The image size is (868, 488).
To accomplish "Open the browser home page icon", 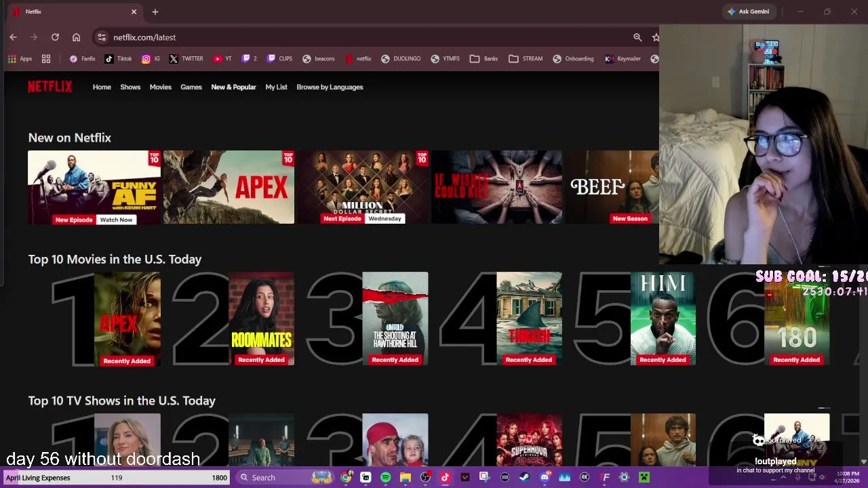I will (76, 37).
